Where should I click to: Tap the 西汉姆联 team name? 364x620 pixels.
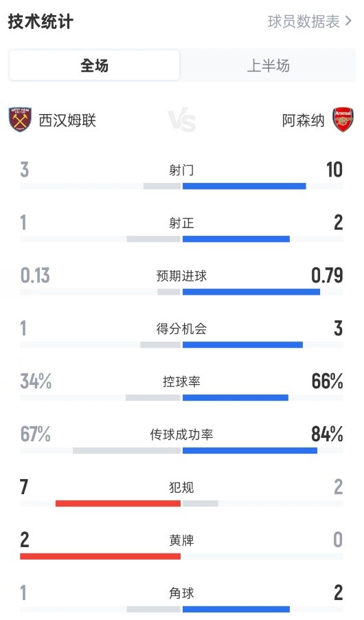(67, 120)
